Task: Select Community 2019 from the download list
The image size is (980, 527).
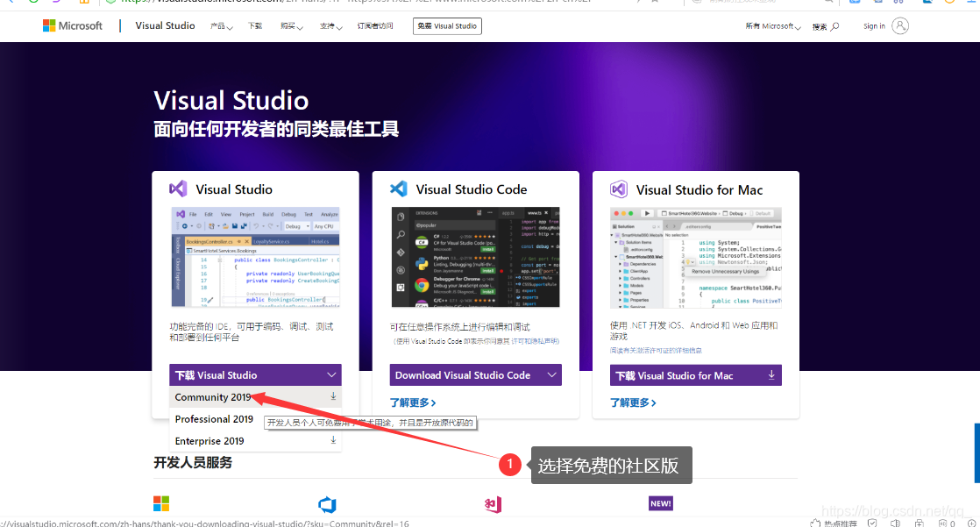Action: (255, 397)
